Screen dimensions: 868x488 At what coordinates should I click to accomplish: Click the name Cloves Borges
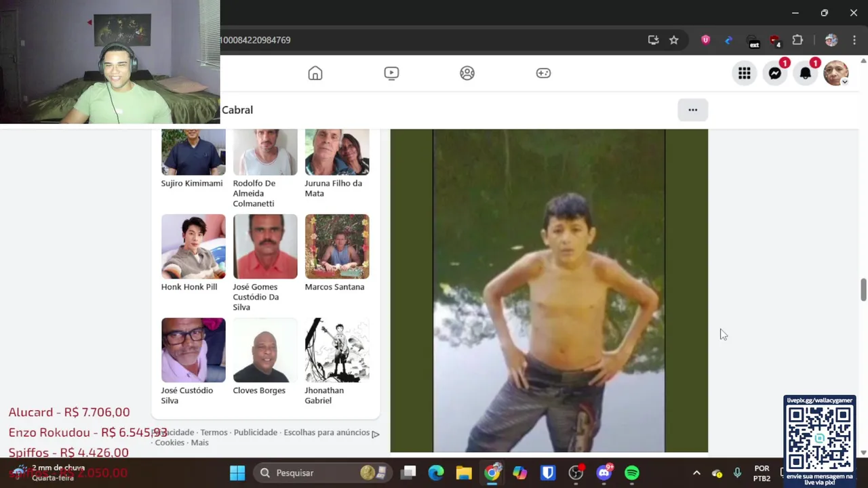coord(259,390)
